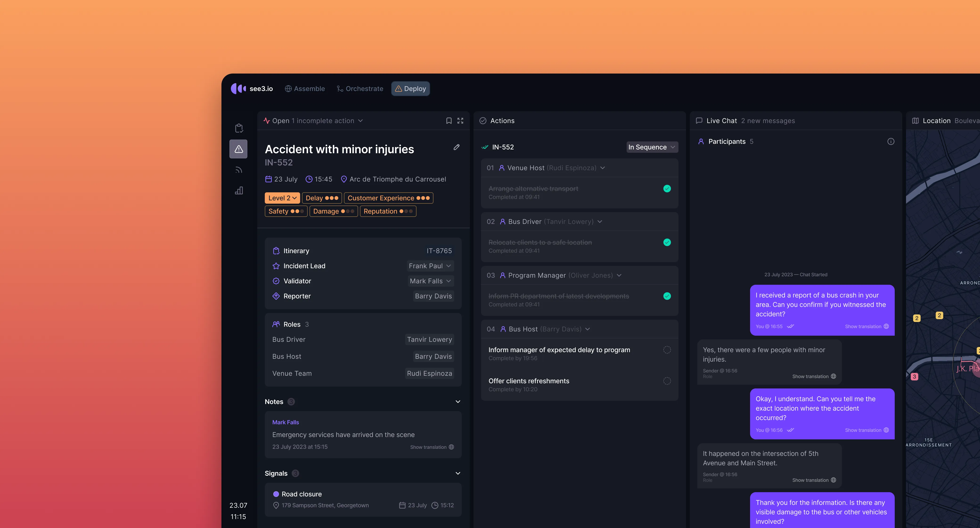Change Incident Lead Frank Paul selector

[x=430, y=266]
